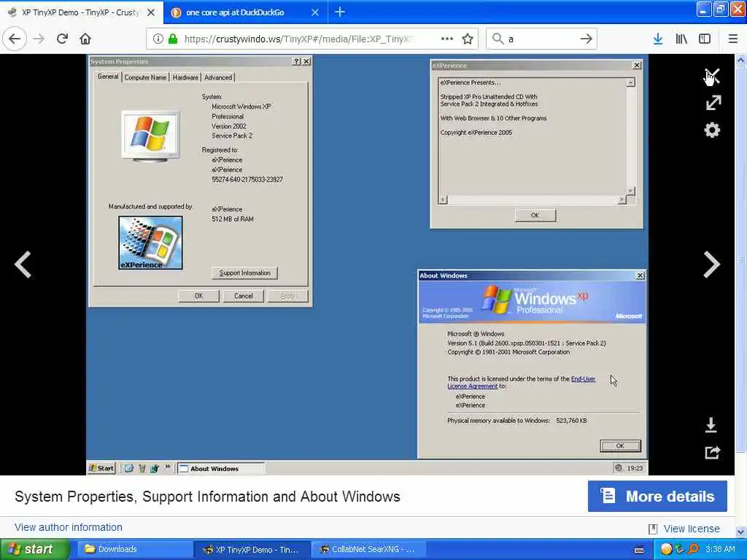Click magnifier icon in system tray

point(693,549)
